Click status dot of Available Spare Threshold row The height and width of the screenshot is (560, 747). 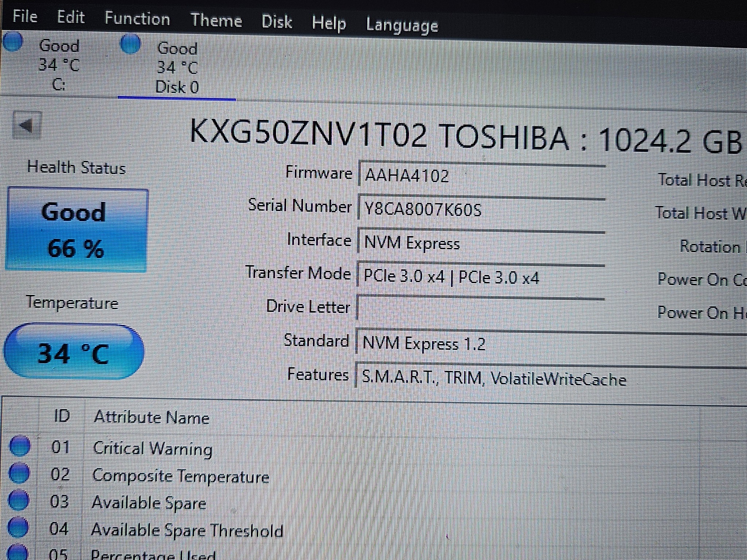(x=18, y=527)
